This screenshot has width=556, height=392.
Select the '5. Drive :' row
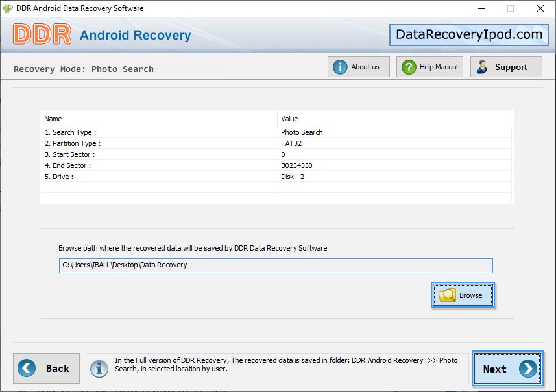276,177
